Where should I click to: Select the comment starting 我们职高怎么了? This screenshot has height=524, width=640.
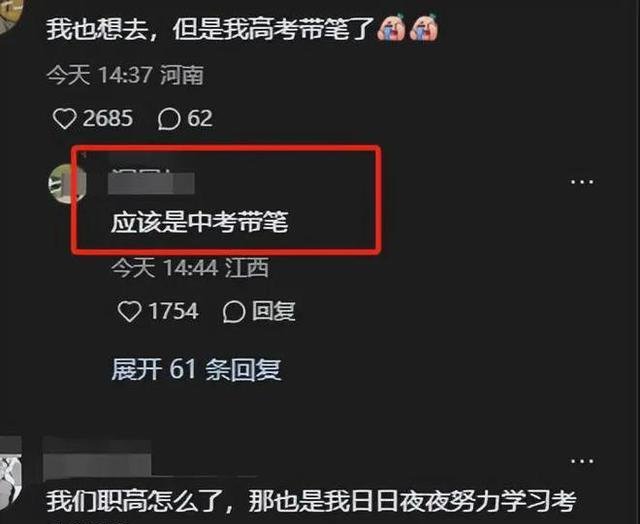[311, 502]
